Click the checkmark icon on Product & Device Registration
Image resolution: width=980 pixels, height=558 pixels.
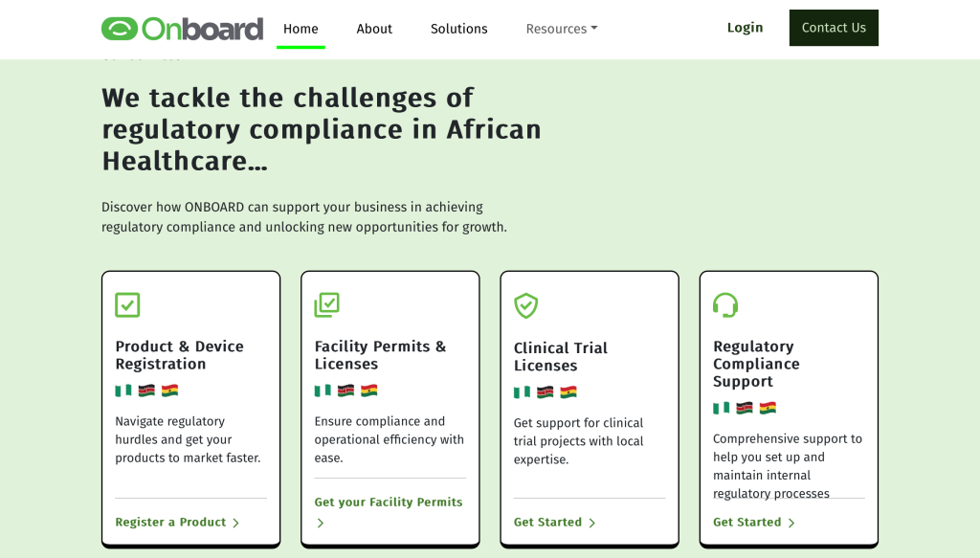[x=127, y=305]
